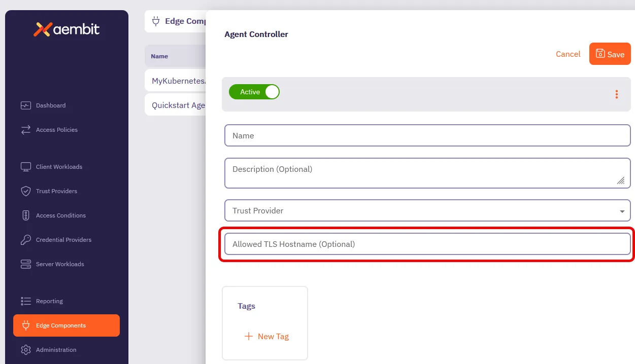
Task: Open the Dashboard from the sidebar
Action: pos(50,105)
